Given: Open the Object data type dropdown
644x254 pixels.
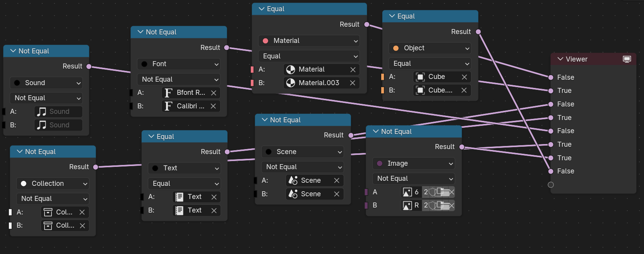Looking at the screenshot, I should [430, 48].
